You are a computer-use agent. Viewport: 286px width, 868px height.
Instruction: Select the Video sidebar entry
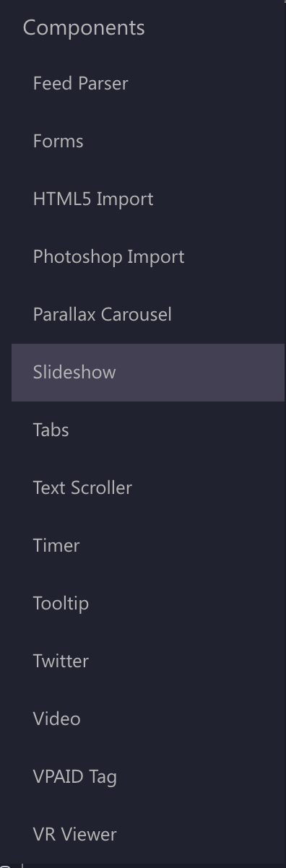click(x=148, y=719)
